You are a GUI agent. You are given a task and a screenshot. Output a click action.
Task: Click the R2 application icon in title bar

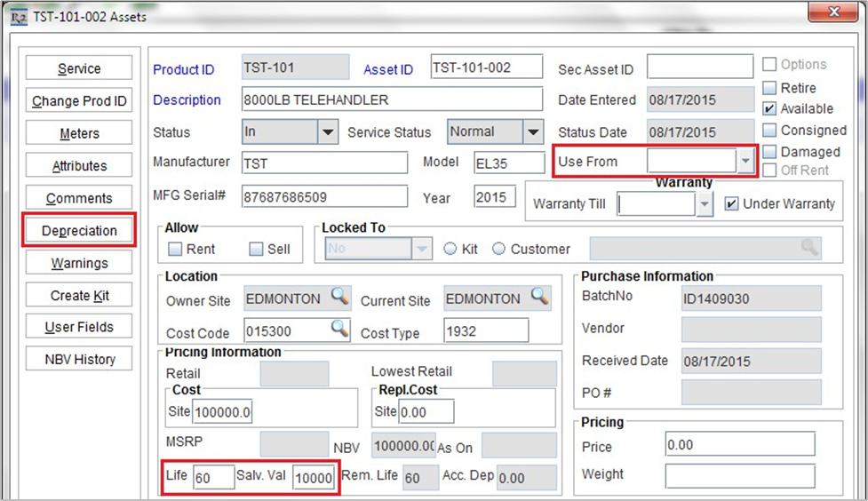point(16,16)
